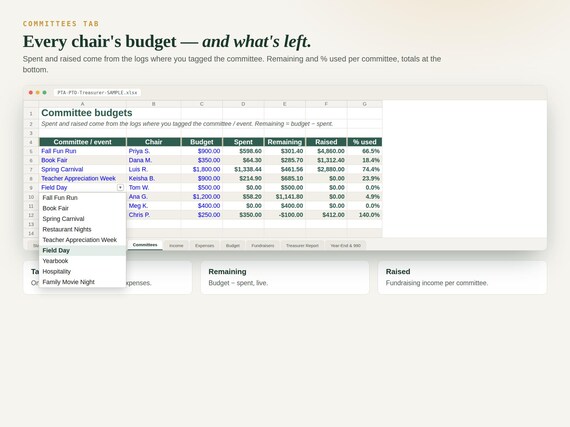570x427 pixels.
Task: Click the Fall Fun Run cell in row 5
Action: click(x=83, y=151)
